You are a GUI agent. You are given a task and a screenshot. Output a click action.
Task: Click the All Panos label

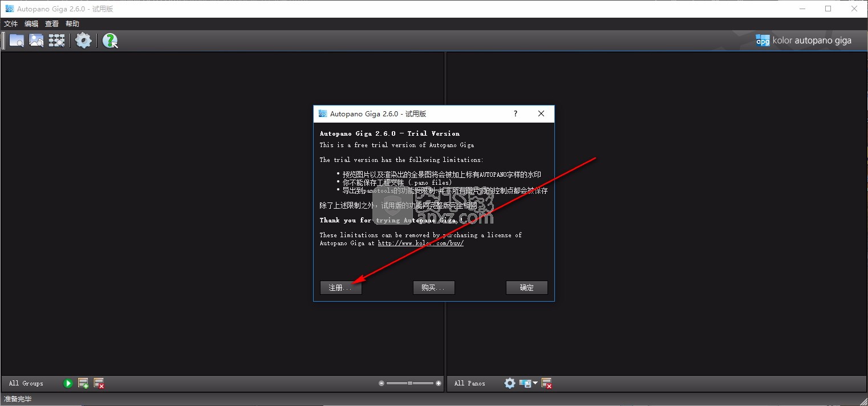point(470,383)
